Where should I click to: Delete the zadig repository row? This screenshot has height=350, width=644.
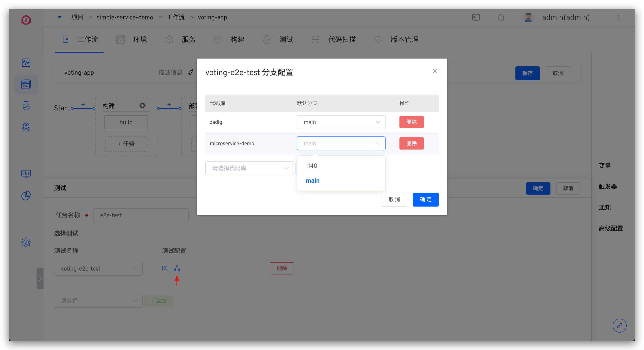pyautogui.click(x=411, y=122)
